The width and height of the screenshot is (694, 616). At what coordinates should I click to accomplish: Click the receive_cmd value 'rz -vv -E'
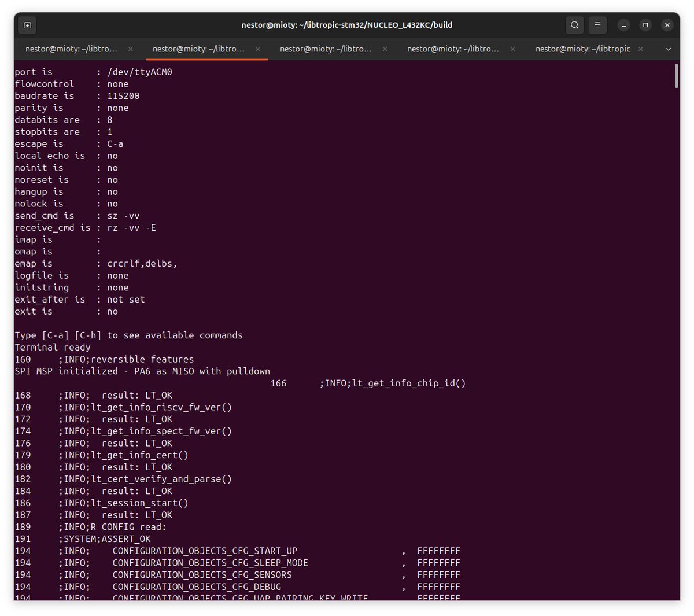(x=131, y=228)
